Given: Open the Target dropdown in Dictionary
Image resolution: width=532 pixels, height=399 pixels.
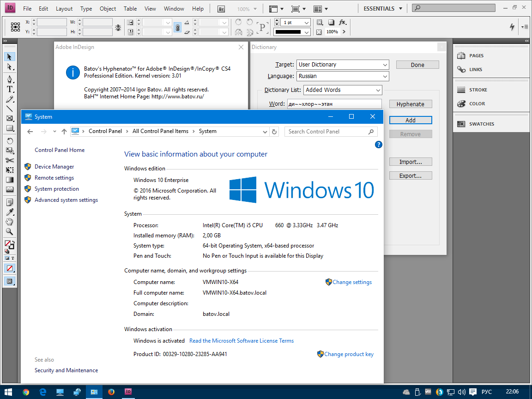Looking at the screenshot, I should [343, 65].
